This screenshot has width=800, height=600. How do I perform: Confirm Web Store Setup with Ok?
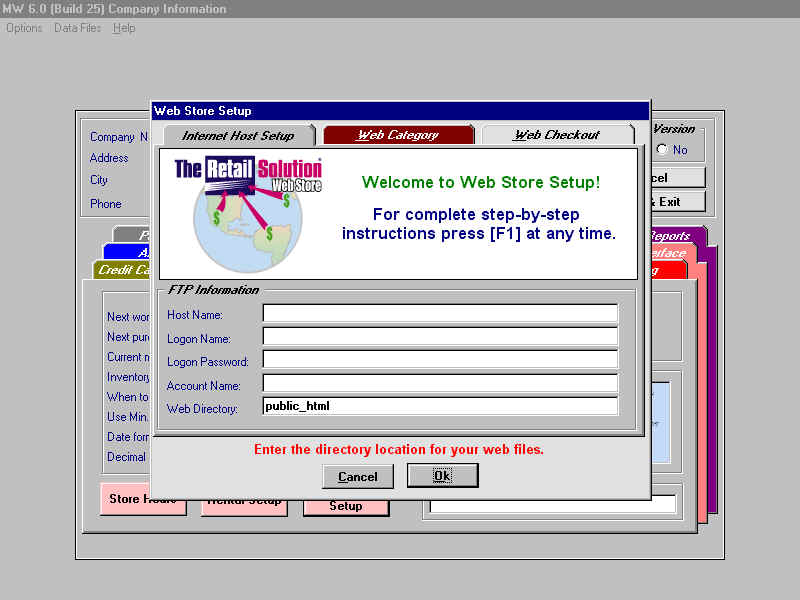click(442, 476)
